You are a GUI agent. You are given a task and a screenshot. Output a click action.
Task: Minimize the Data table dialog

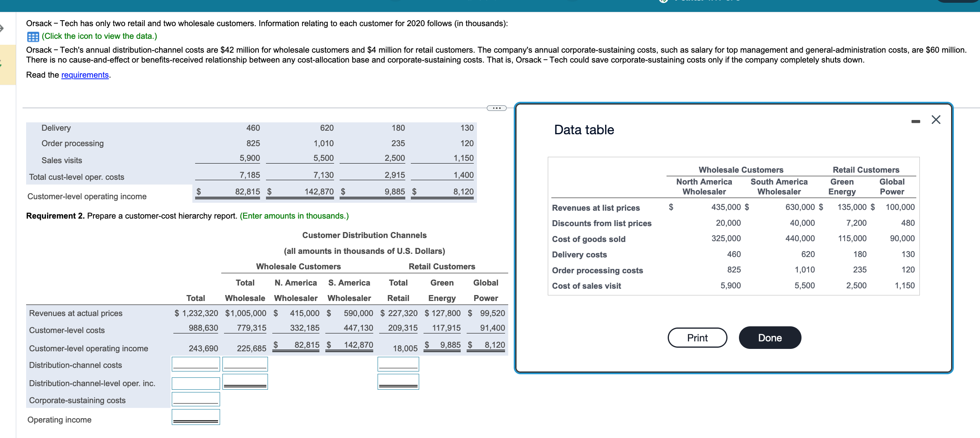915,122
